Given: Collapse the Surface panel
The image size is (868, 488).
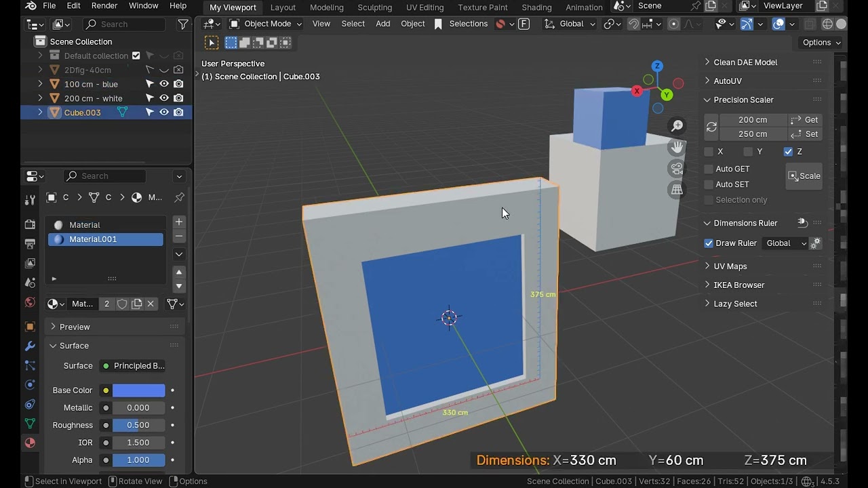Looking at the screenshot, I should tap(74, 346).
